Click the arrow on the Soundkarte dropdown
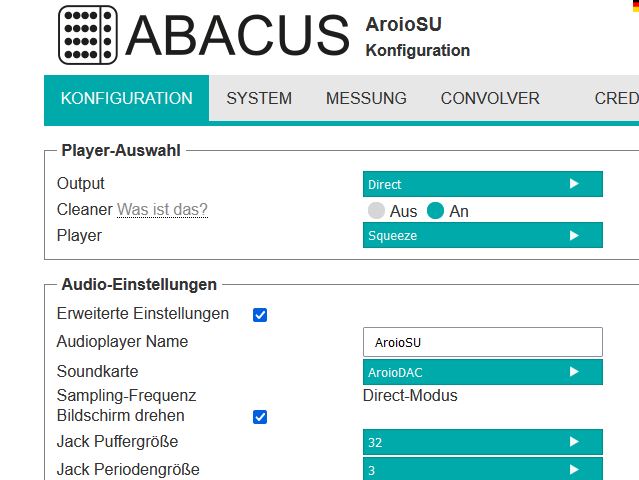Screen dimensions: 639x480 (x=574, y=372)
